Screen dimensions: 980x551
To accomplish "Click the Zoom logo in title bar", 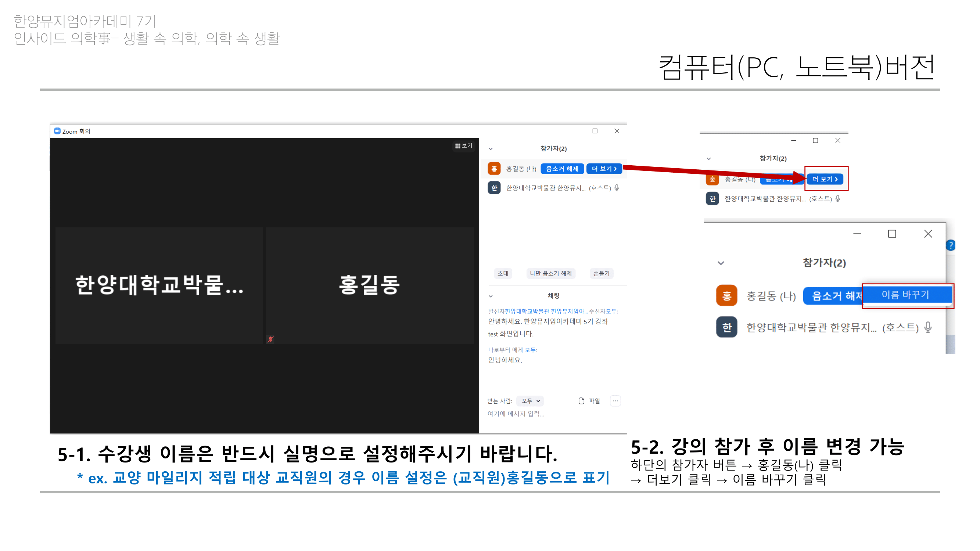I will coord(57,131).
